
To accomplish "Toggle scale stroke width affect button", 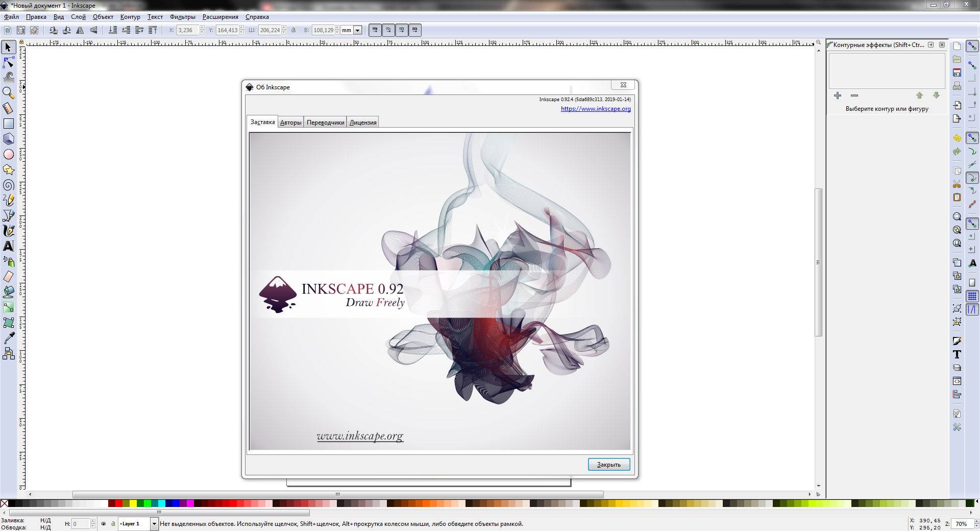I will tap(375, 30).
